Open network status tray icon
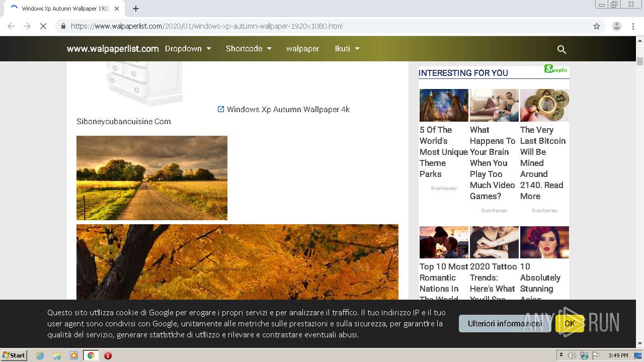The width and height of the screenshot is (644, 362). point(584,355)
